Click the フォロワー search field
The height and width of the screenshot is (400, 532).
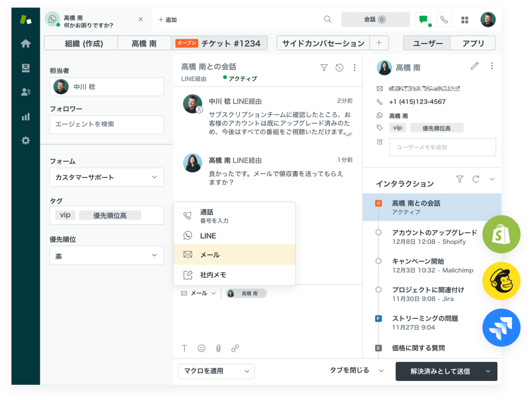pos(106,125)
